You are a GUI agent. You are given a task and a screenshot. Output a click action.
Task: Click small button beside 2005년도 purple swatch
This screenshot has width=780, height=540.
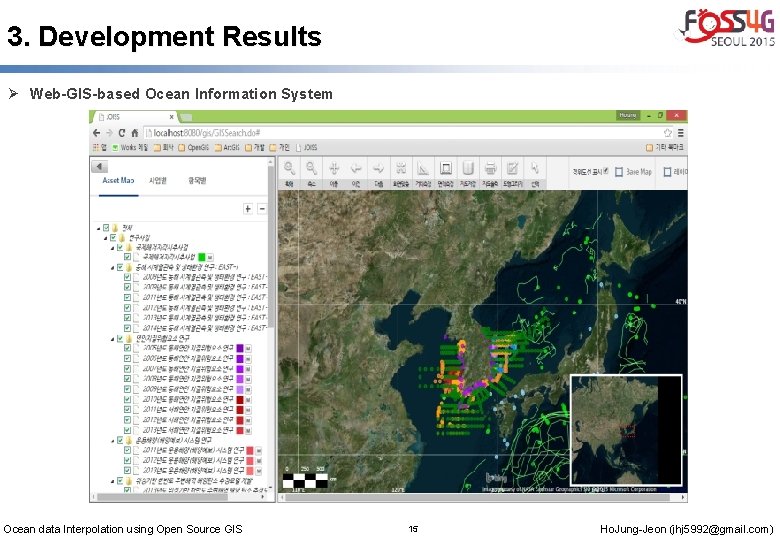248,348
